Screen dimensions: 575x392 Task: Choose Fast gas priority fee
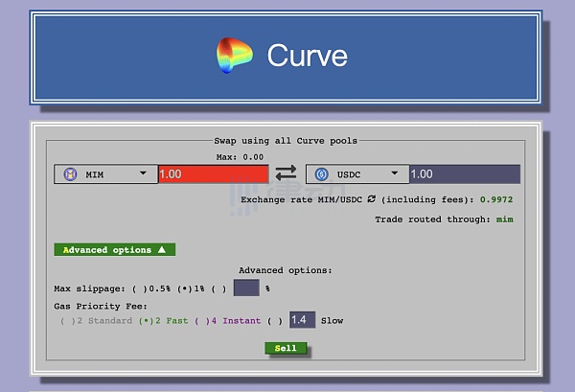point(147,321)
